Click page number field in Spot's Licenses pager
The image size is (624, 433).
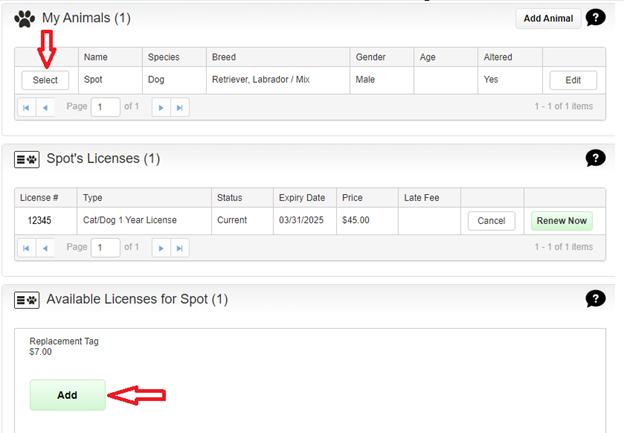(x=105, y=247)
